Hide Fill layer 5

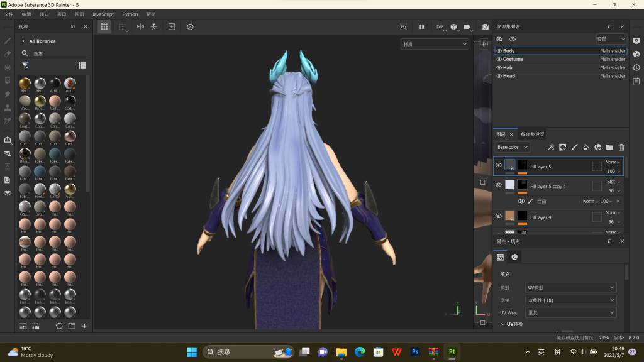(499, 165)
